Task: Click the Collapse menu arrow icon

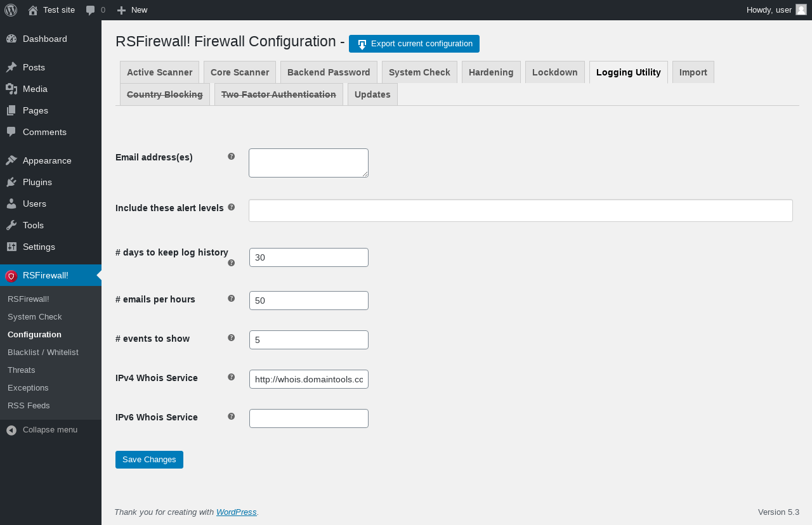Action: (x=11, y=430)
